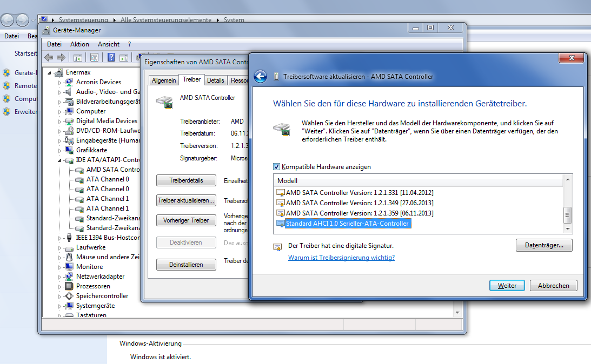Screen dimensions: 591x364
Task: Click the shield icon next to Remote
Action: (x=6, y=86)
